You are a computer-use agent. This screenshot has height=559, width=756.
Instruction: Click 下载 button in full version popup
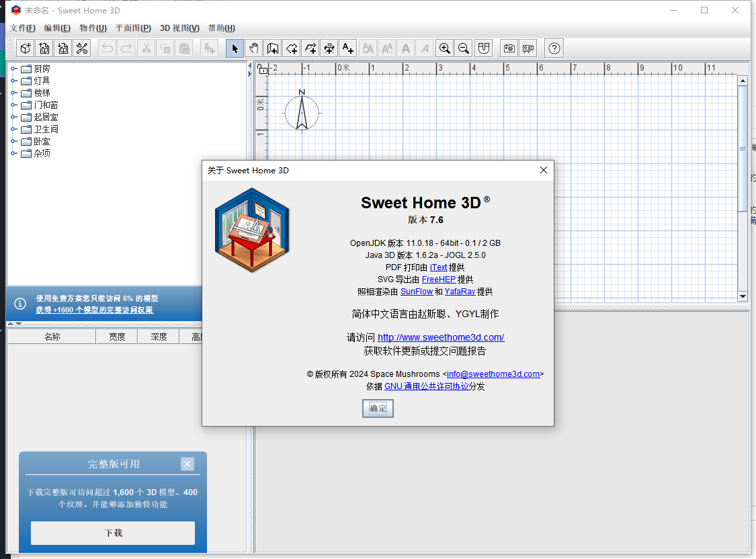tap(113, 533)
